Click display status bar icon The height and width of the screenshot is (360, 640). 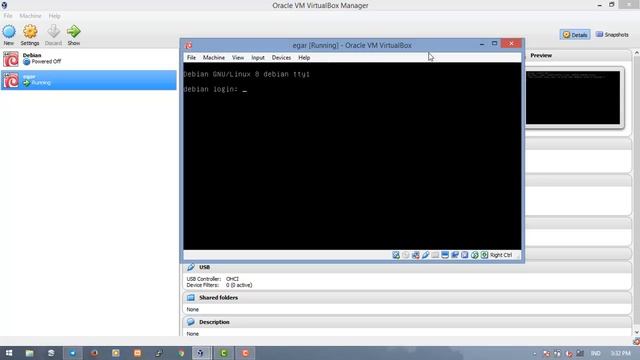(x=445, y=255)
